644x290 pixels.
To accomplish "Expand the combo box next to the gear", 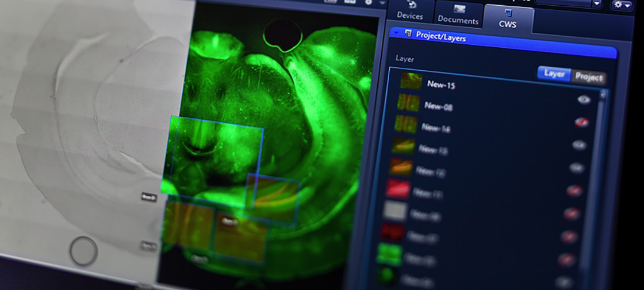I will (x=596, y=4).
